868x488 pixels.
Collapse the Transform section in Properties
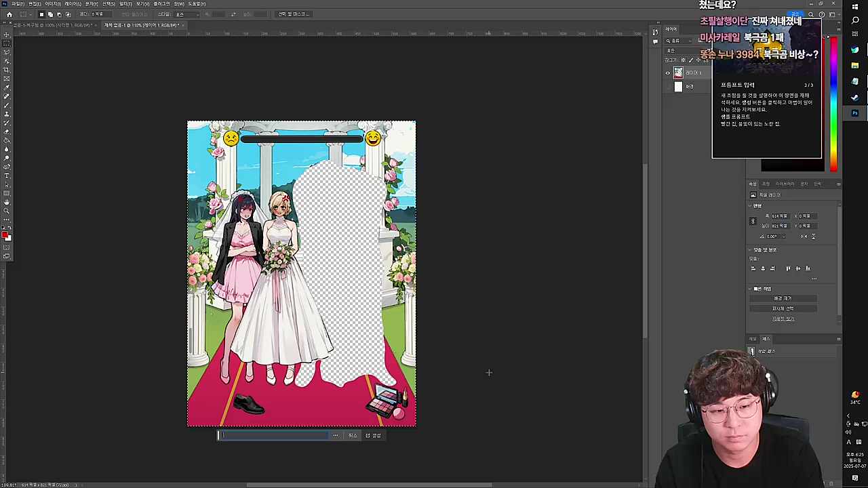tap(749, 206)
